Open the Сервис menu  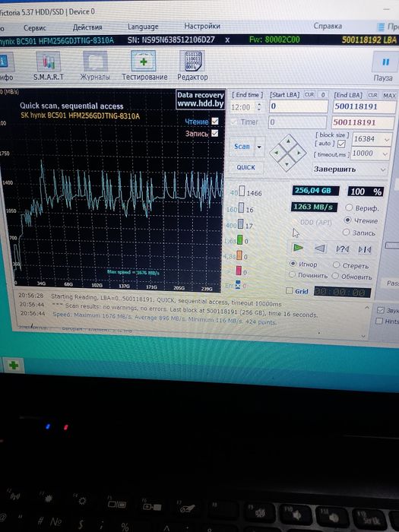click(35, 28)
